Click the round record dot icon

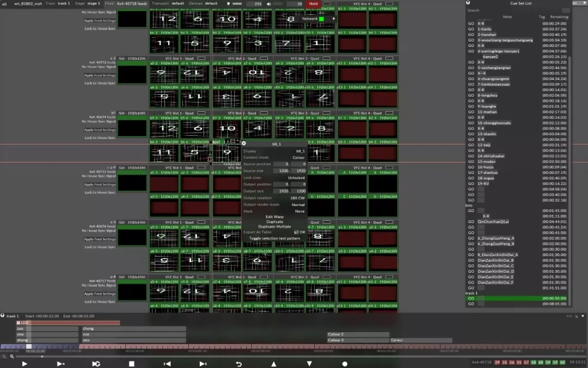click(x=345, y=364)
